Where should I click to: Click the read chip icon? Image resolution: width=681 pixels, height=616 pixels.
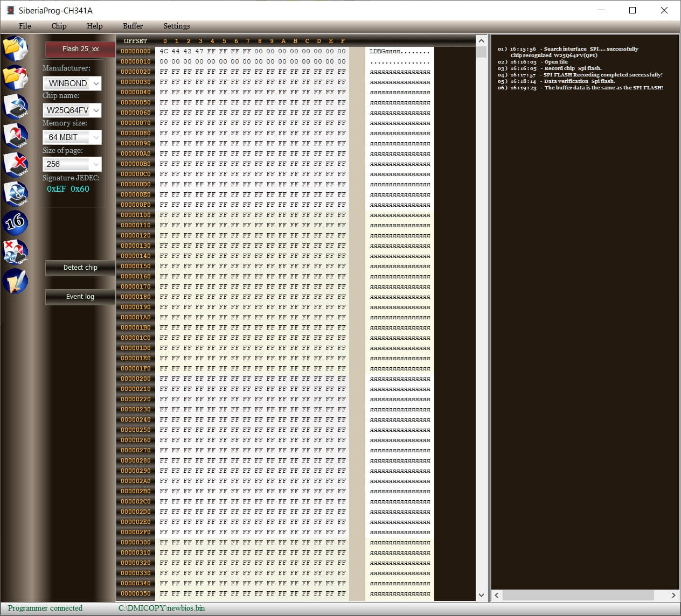tap(15, 106)
